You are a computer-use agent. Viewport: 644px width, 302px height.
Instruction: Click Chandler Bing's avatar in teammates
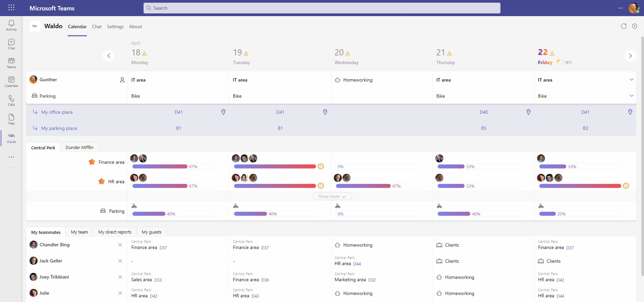34,245
